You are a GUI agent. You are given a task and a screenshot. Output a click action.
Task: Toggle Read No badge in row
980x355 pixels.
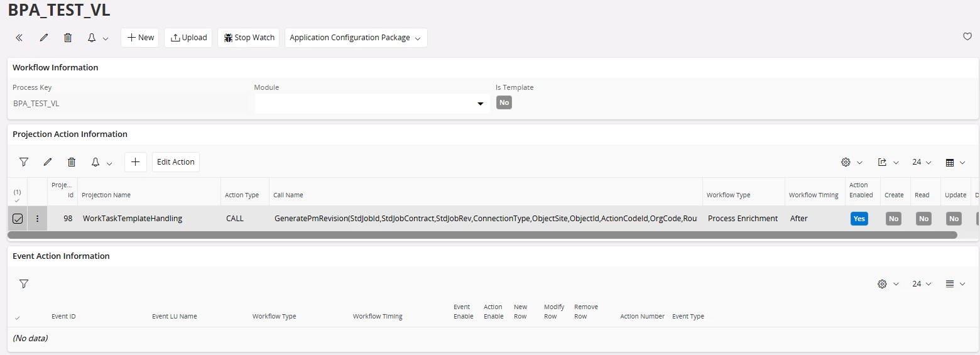click(x=923, y=219)
